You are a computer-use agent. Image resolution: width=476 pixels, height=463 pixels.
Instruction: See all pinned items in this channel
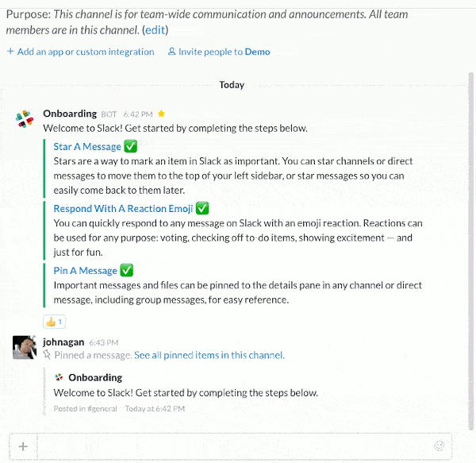pos(209,355)
